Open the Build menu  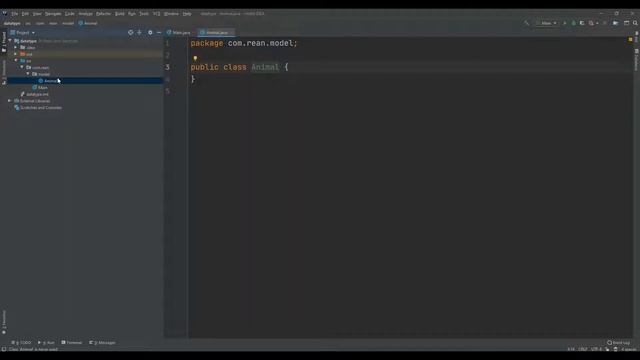(120, 13)
